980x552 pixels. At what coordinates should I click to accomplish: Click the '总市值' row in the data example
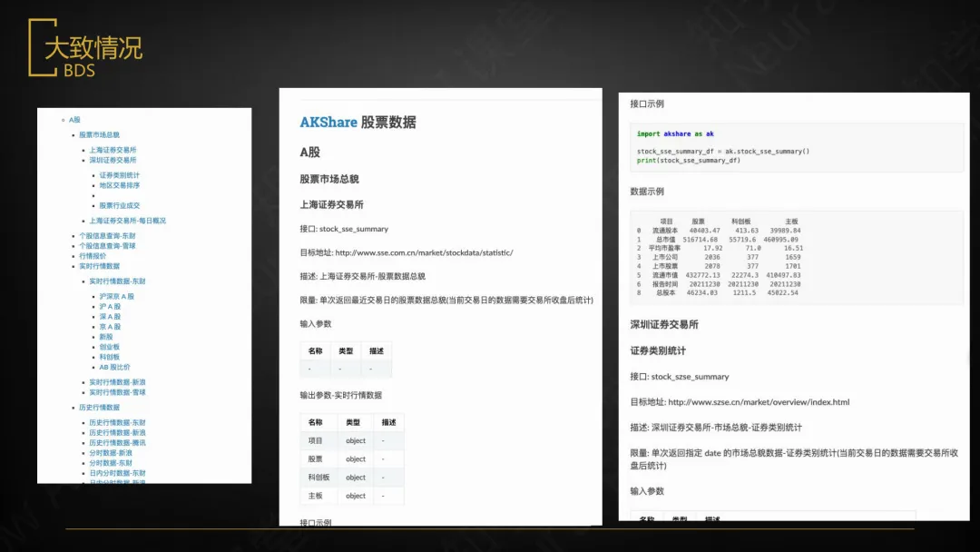(718, 240)
